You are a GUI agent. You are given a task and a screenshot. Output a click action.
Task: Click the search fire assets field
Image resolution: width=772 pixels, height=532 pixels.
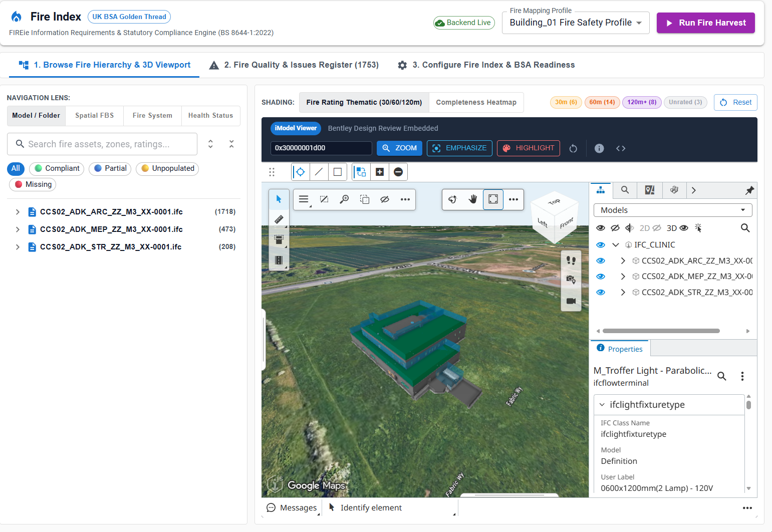pos(102,144)
